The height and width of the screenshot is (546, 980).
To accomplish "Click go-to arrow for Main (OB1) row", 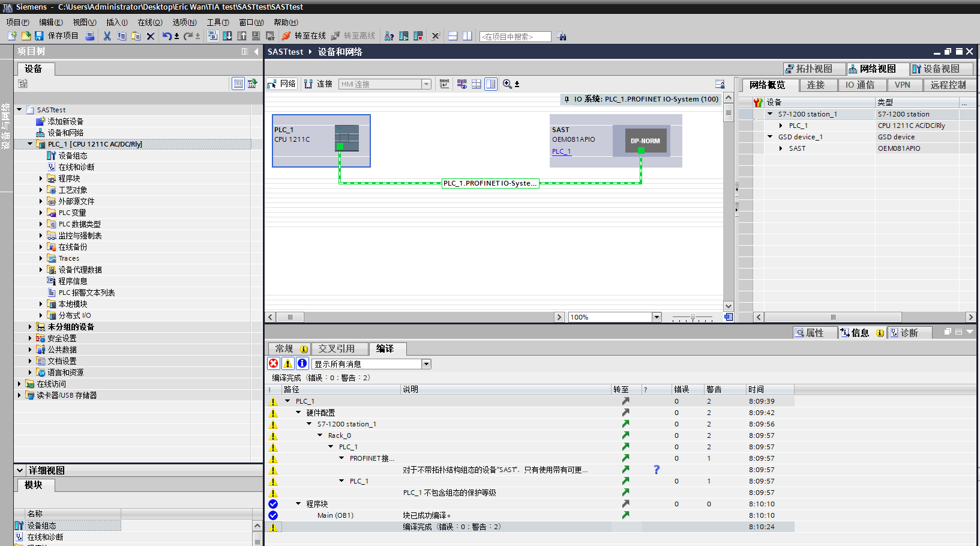I will pos(625,515).
